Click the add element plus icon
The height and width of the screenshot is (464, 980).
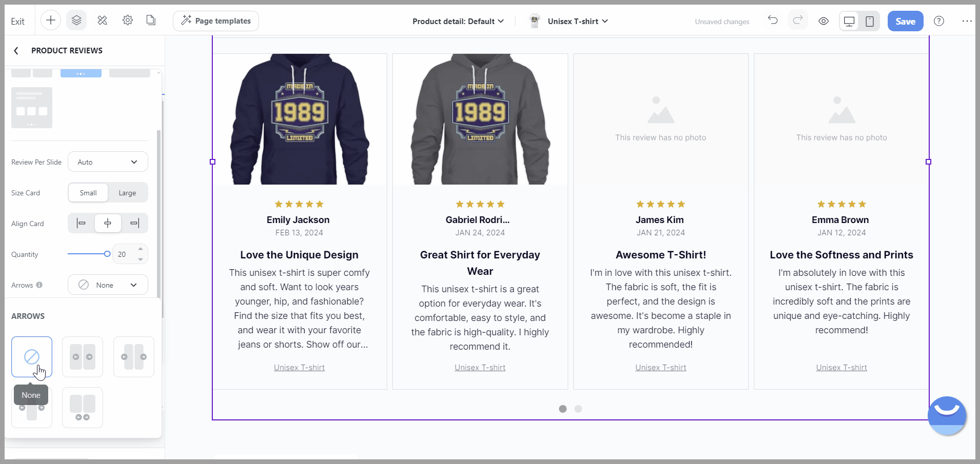(x=51, y=21)
